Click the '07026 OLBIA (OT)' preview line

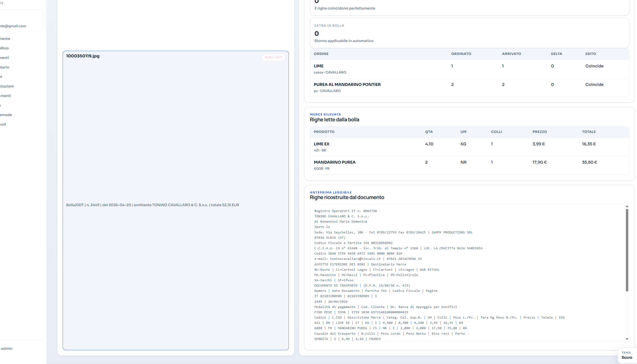coord(330,238)
